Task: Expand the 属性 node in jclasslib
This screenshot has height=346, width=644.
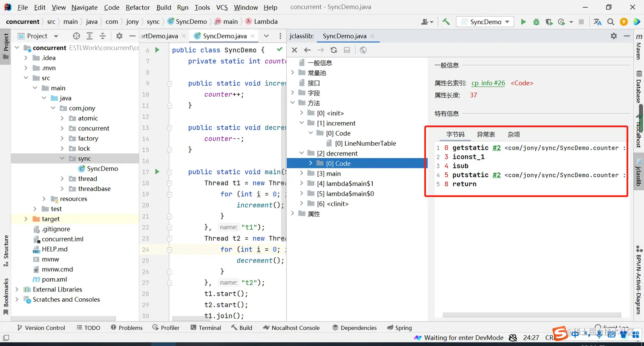Action: pos(293,214)
